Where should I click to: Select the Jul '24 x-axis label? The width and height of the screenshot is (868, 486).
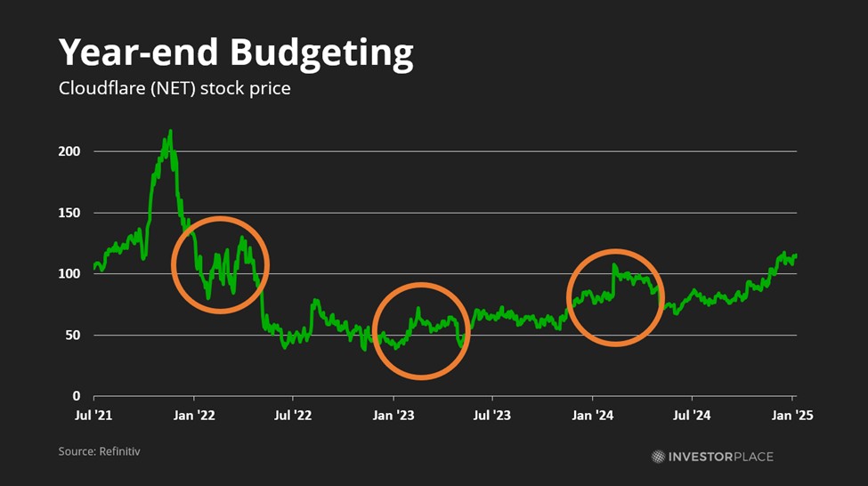tap(692, 415)
